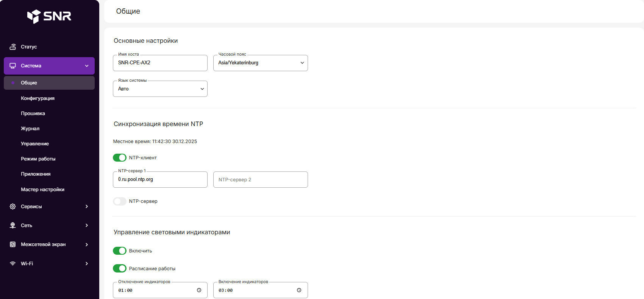Click the Система monitor icon
The image size is (644, 299).
pyautogui.click(x=13, y=66)
